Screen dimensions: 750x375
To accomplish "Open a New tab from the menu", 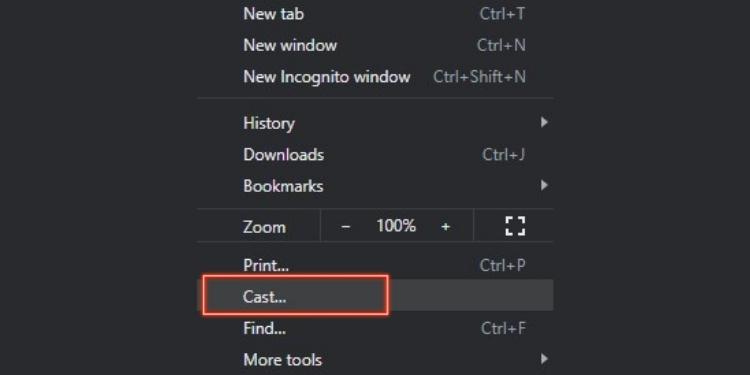I will point(375,14).
